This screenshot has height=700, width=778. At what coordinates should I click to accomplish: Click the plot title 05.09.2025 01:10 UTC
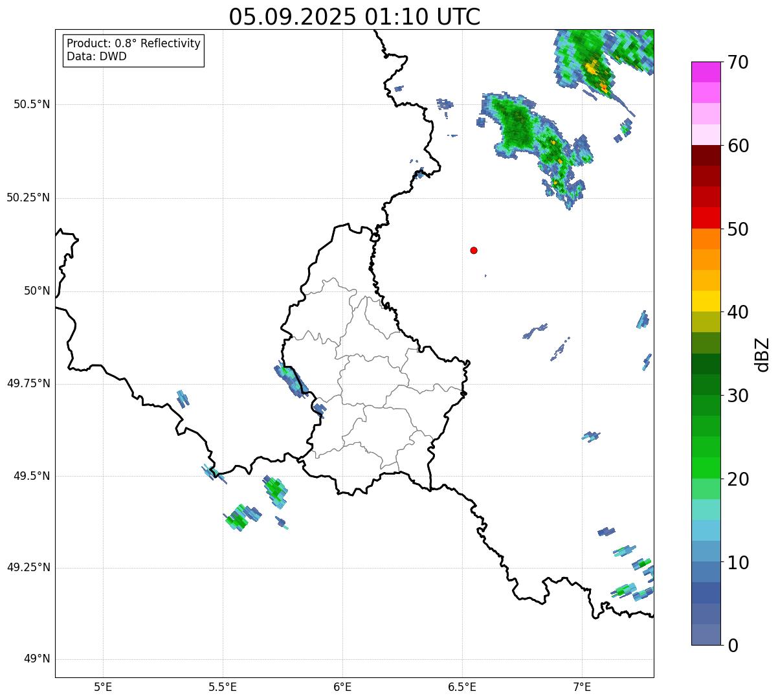355,16
